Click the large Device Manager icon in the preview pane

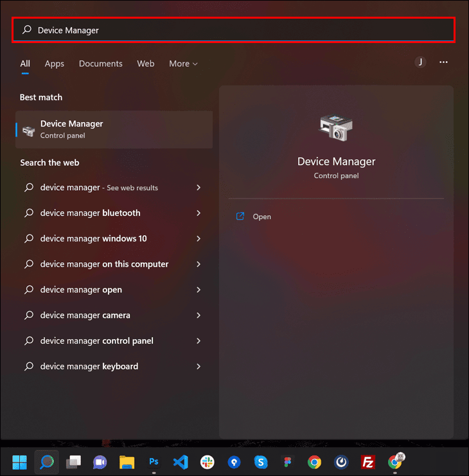[336, 127]
